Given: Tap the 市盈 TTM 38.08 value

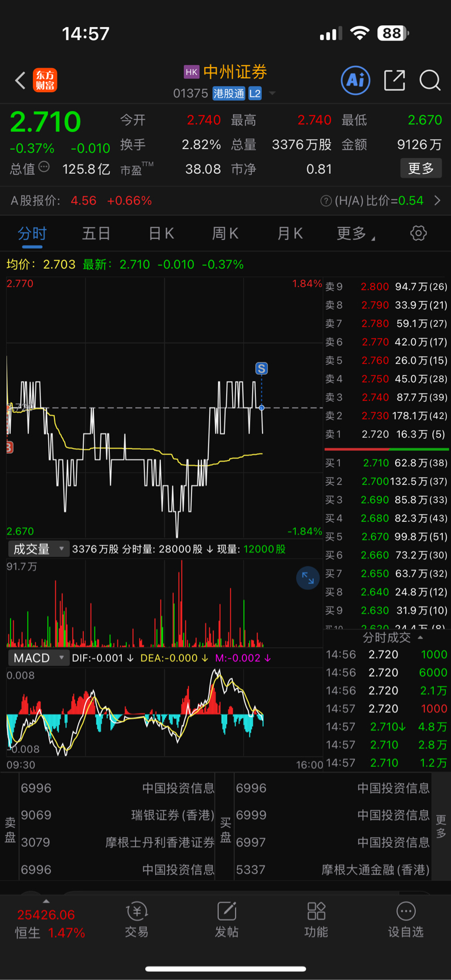Looking at the screenshot, I should pos(203,169).
